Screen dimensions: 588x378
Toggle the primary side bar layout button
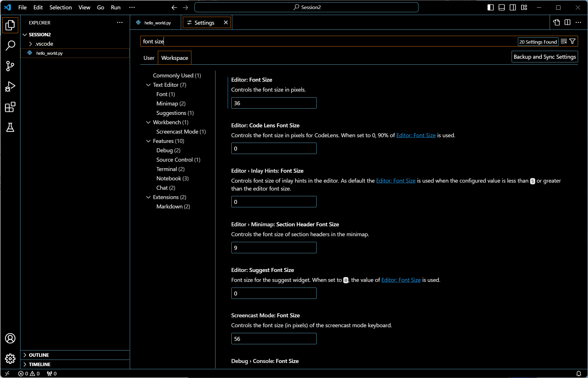[490, 7]
